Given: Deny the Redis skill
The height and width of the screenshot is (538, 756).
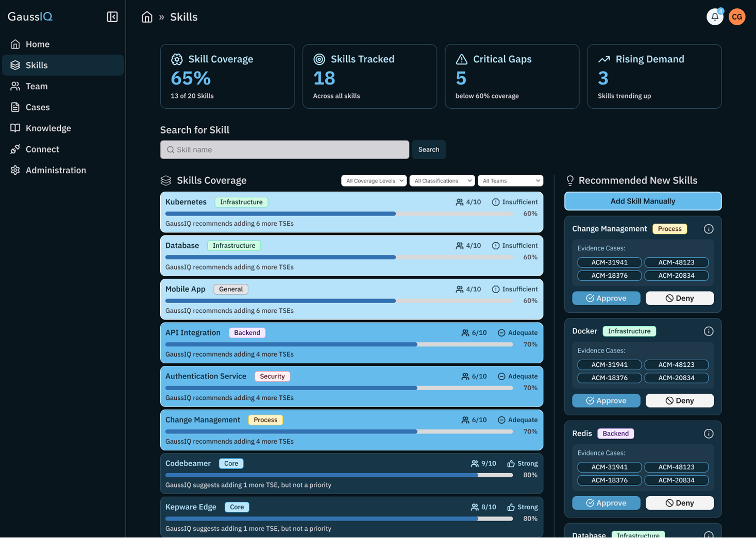Looking at the screenshot, I should point(680,503).
